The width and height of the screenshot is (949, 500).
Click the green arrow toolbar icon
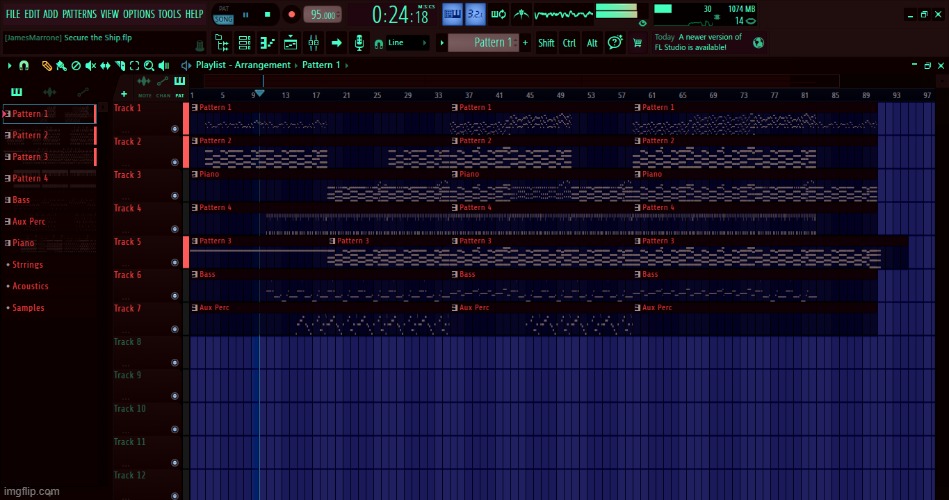point(337,43)
